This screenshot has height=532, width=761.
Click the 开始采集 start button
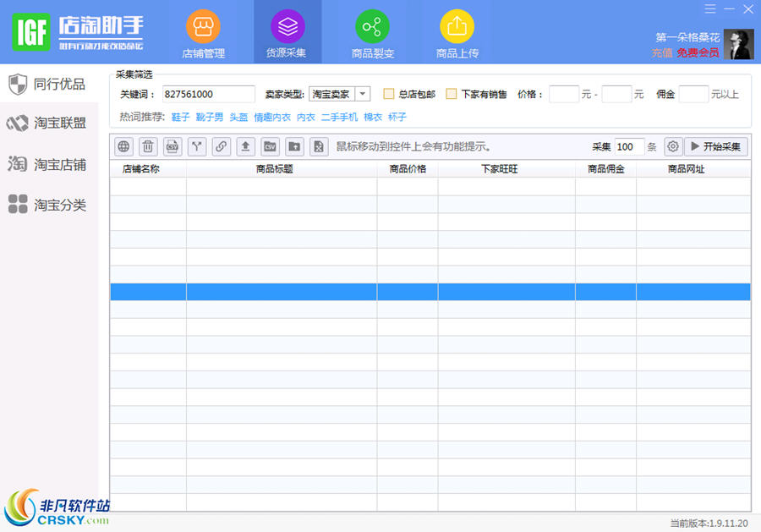click(x=716, y=146)
